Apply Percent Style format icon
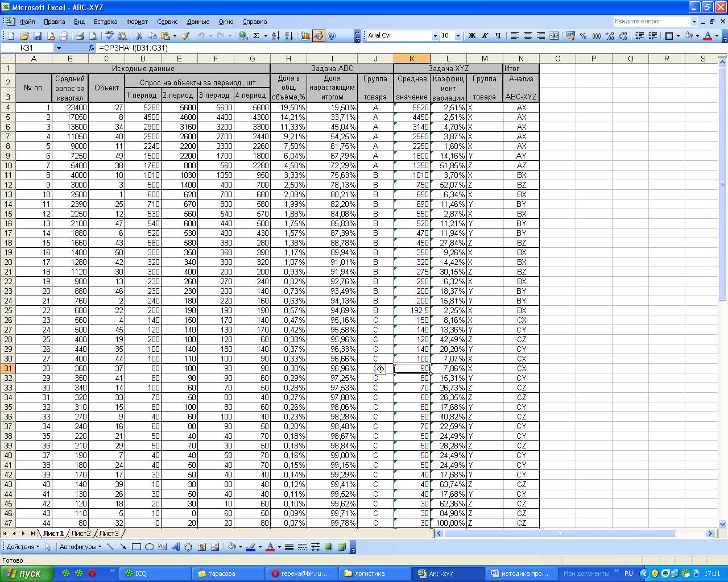Viewport: 728px width, 582px height. click(x=583, y=36)
